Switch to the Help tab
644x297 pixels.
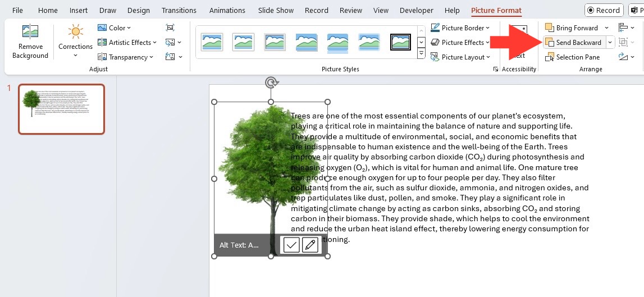click(452, 10)
